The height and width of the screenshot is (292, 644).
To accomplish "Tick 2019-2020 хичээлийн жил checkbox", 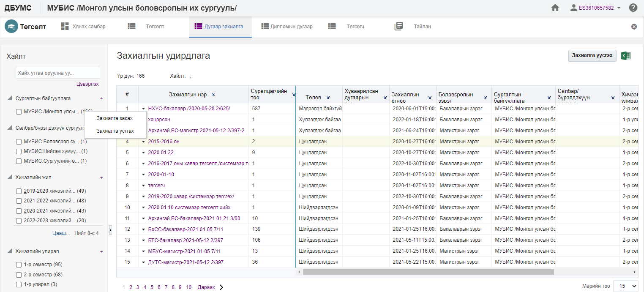I will pyautogui.click(x=19, y=191).
